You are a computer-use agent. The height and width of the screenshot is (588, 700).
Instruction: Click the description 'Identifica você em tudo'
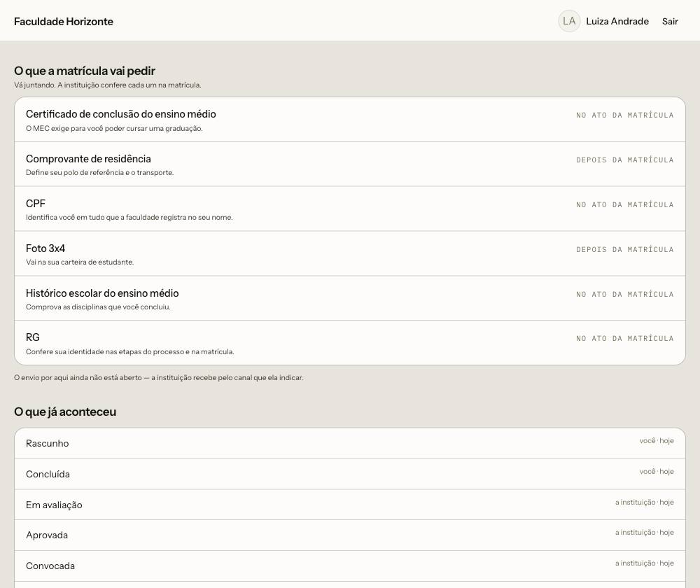click(x=129, y=218)
